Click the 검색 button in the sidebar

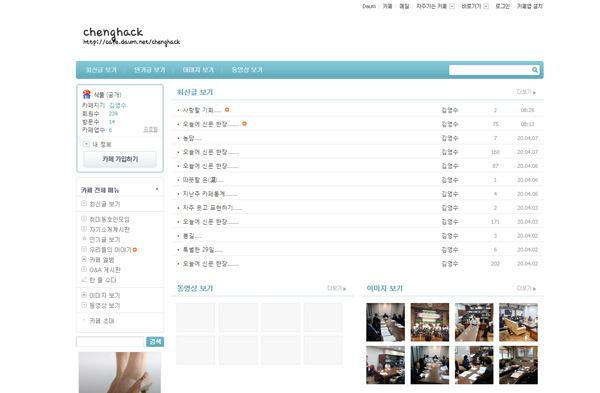pos(155,342)
